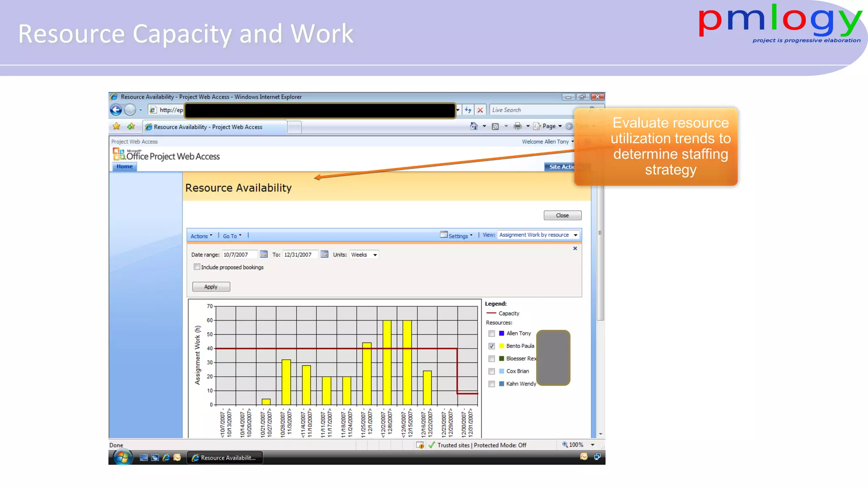Launch Internet Explorer from quick launch
868x488 pixels.
pos(166,458)
